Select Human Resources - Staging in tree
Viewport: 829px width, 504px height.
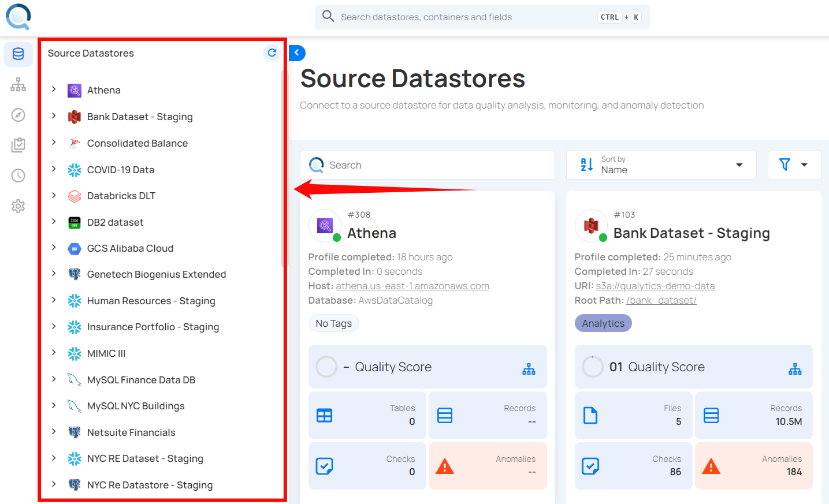tap(151, 301)
